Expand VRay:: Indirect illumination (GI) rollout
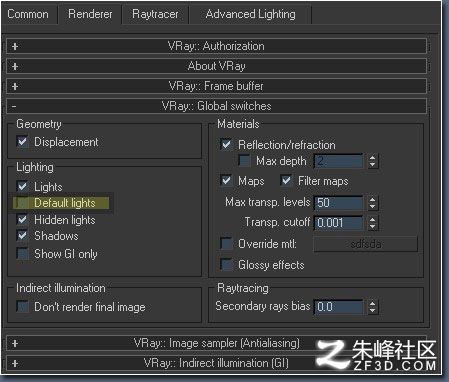The height and width of the screenshot is (382, 449). pos(216,363)
